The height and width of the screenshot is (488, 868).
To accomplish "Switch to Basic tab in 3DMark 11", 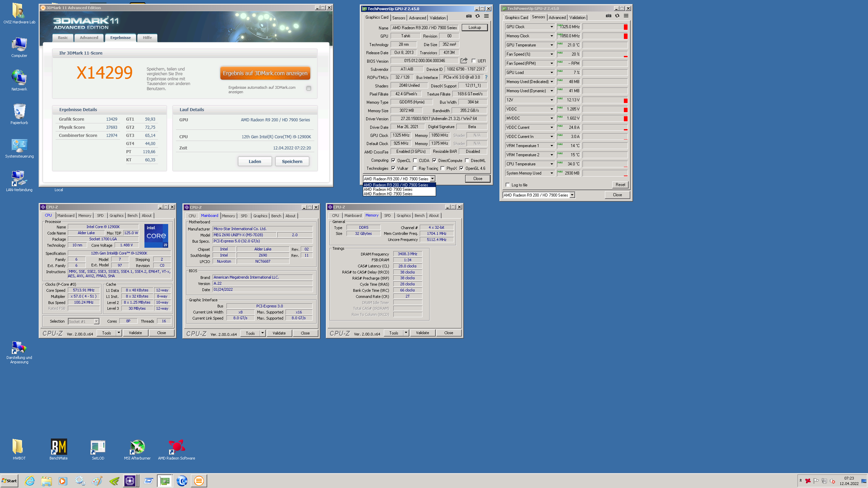I will click(x=63, y=38).
